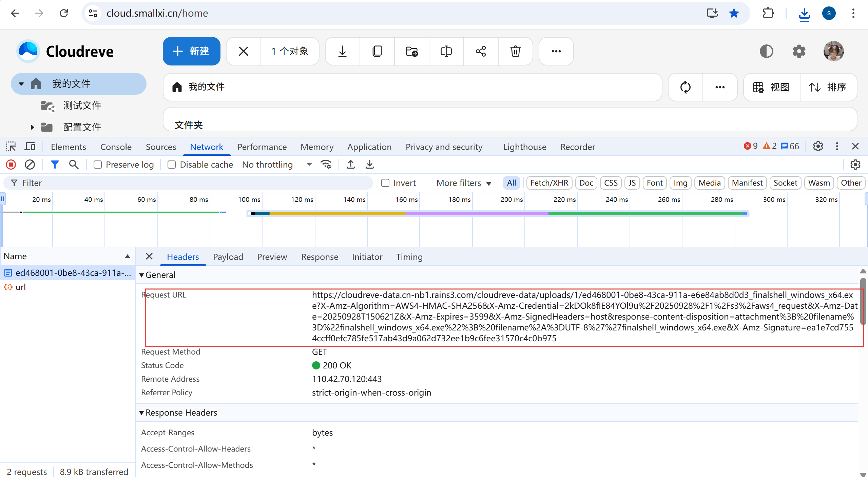The image size is (868, 477).
Task: Open DevTools device toolbar toggle icon
Action: pos(30,147)
